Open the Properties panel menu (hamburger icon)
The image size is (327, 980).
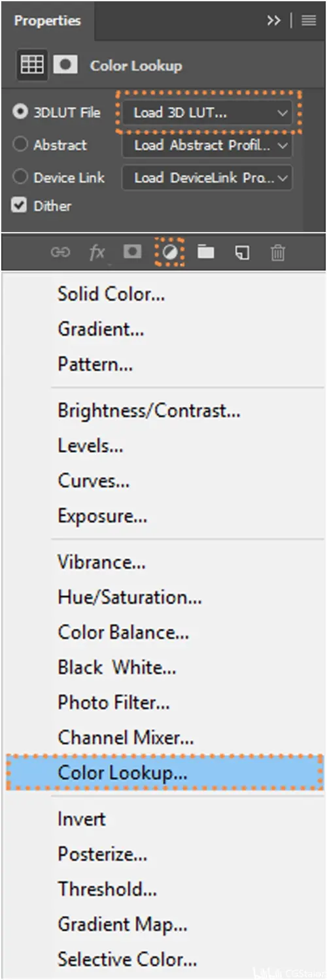click(309, 20)
